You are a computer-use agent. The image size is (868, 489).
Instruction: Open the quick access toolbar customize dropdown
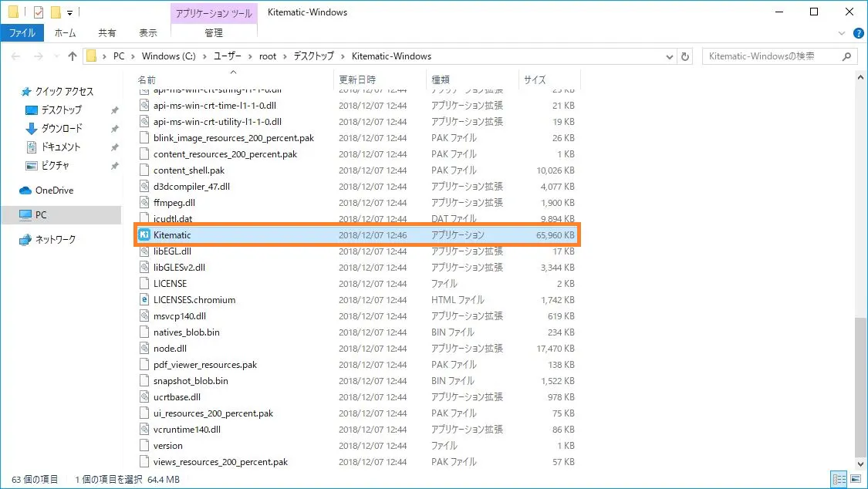click(x=69, y=12)
